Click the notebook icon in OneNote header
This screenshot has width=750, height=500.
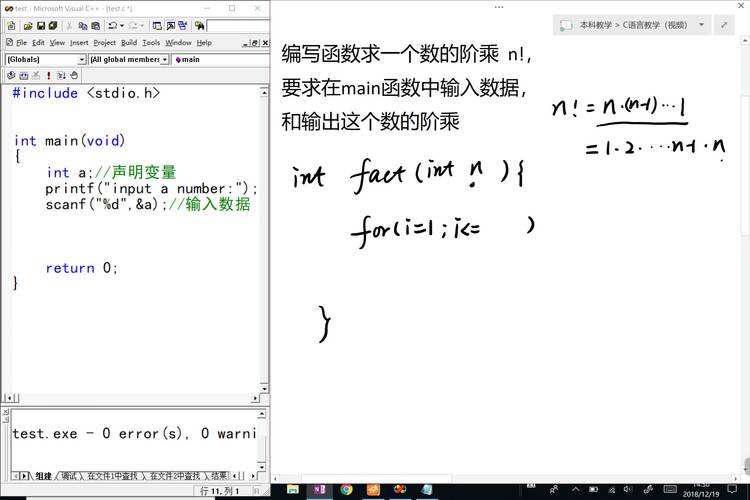pos(566,25)
